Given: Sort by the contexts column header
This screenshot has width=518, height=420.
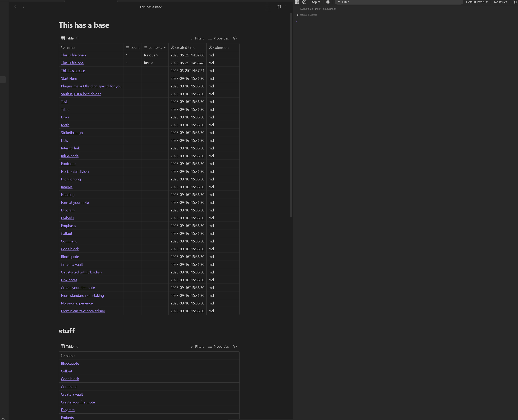Looking at the screenshot, I should 155,47.
